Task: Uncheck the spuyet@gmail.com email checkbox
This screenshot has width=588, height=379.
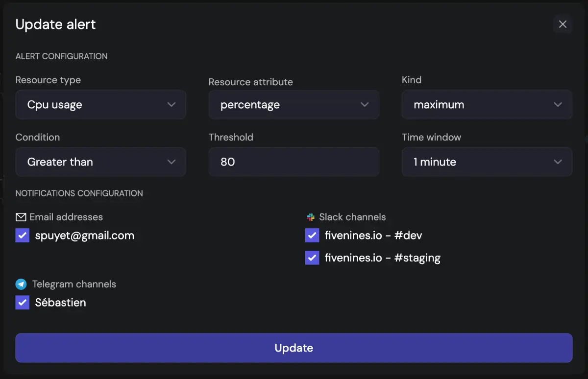Action: [x=22, y=236]
